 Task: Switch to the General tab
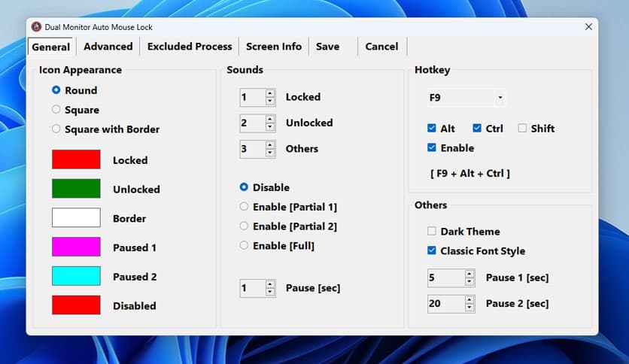coord(50,47)
